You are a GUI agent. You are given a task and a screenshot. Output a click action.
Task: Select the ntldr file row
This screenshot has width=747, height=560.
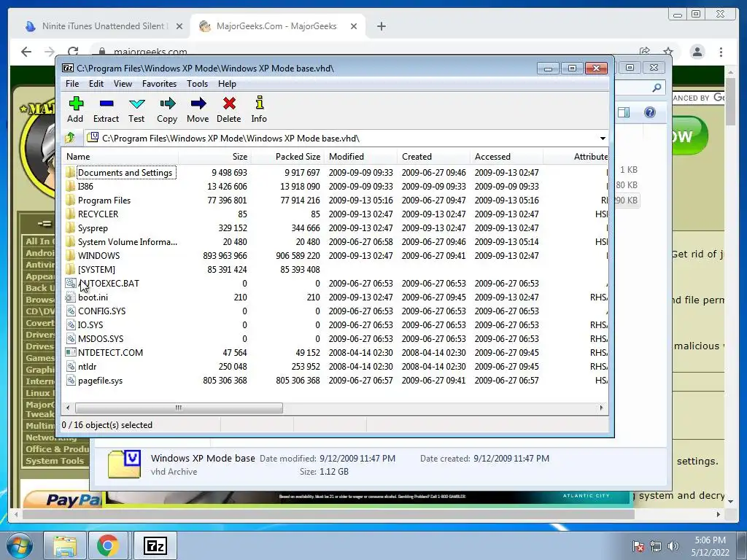[x=335, y=367]
